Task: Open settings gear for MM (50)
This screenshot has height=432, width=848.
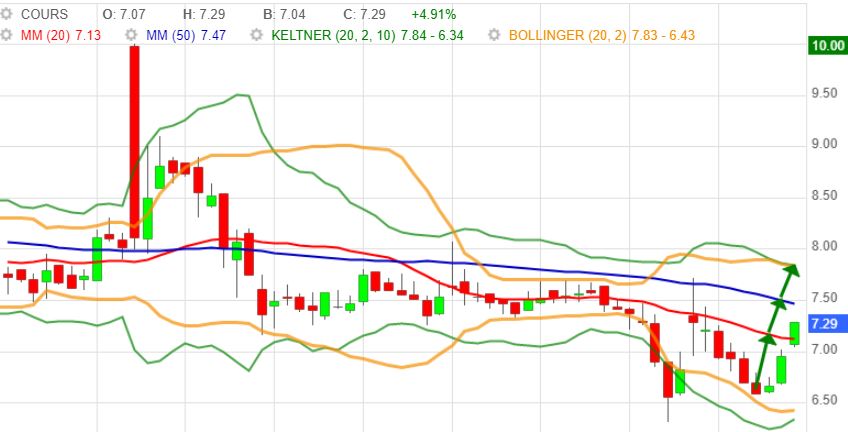Action: click(131, 35)
